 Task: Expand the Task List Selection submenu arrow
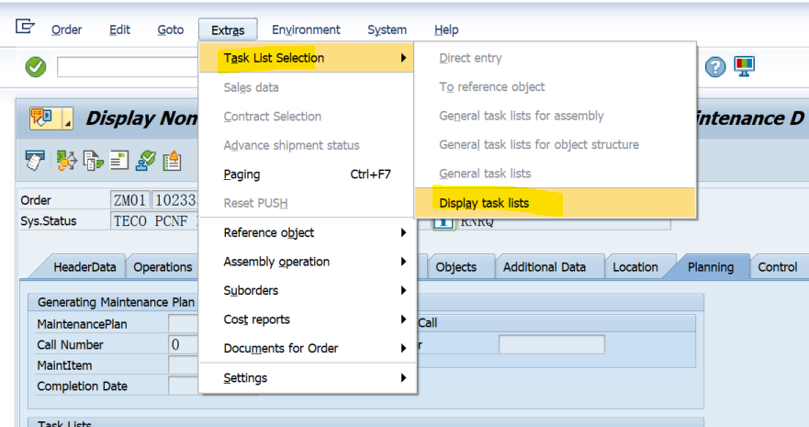pos(403,58)
